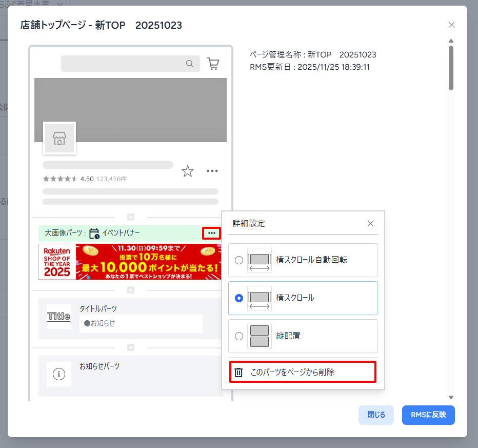Close the 詳細設定 panel with X

click(x=371, y=223)
